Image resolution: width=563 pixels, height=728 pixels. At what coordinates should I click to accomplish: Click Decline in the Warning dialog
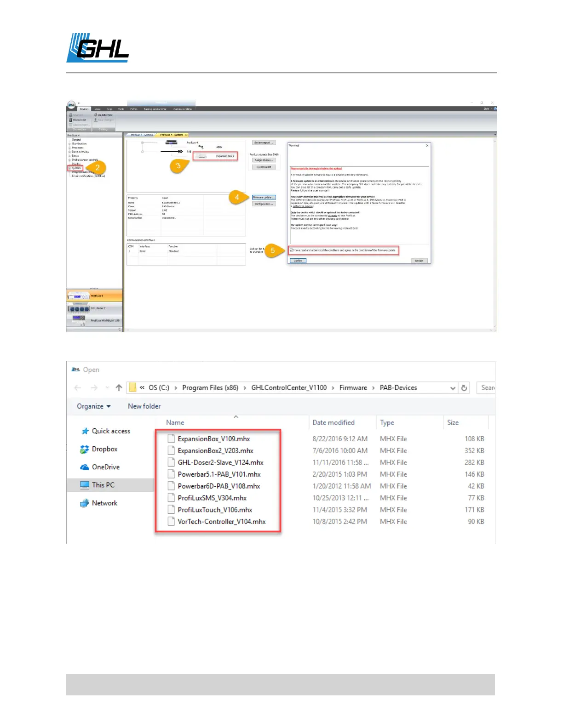coord(419,261)
